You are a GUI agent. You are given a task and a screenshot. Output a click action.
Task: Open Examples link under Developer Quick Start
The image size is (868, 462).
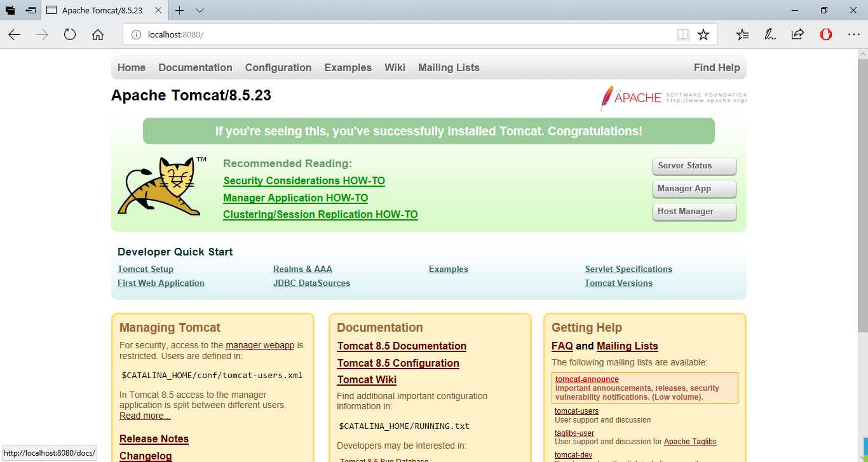pos(449,269)
